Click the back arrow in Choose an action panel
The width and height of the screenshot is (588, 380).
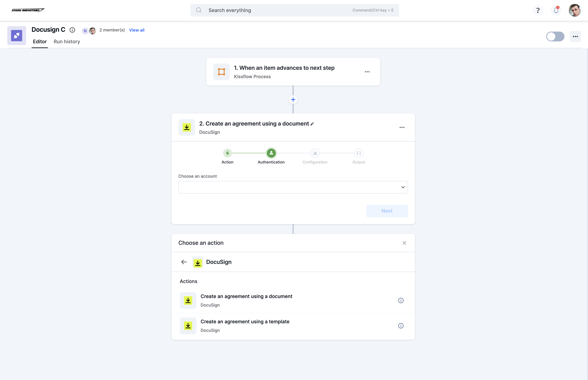pyautogui.click(x=183, y=262)
